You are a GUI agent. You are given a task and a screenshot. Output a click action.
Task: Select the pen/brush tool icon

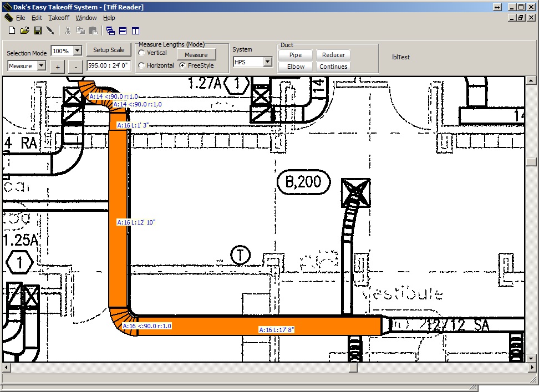point(50,30)
